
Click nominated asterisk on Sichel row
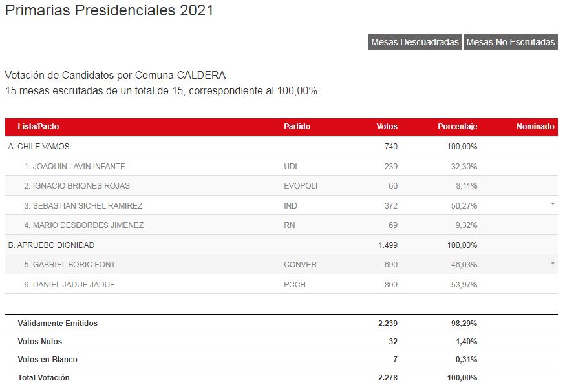pyautogui.click(x=552, y=205)
